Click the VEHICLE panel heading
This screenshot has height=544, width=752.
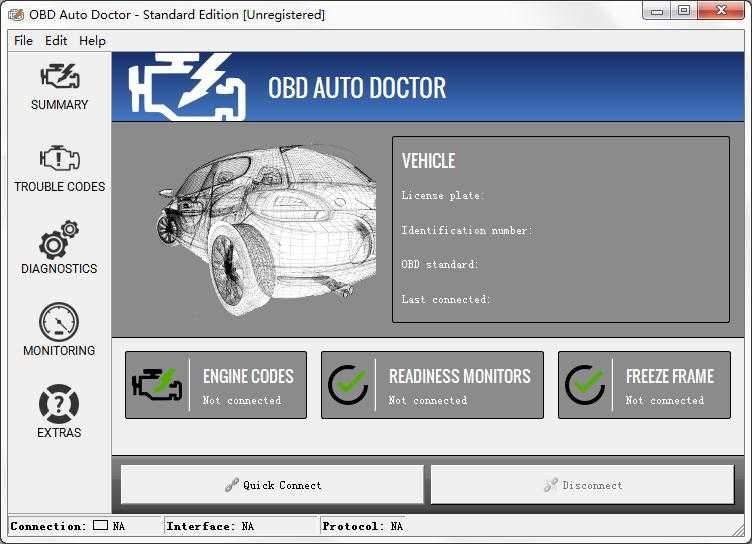tap(428, 161)
